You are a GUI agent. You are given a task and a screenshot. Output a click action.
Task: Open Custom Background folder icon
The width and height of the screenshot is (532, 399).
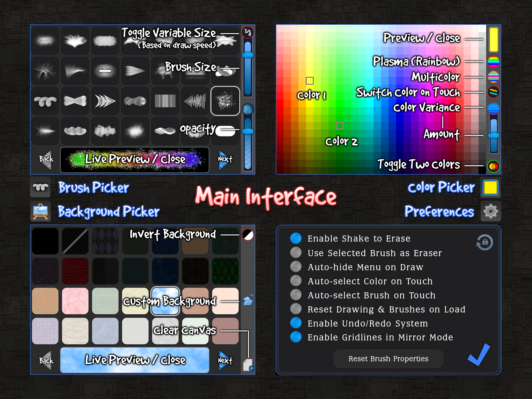248,300
